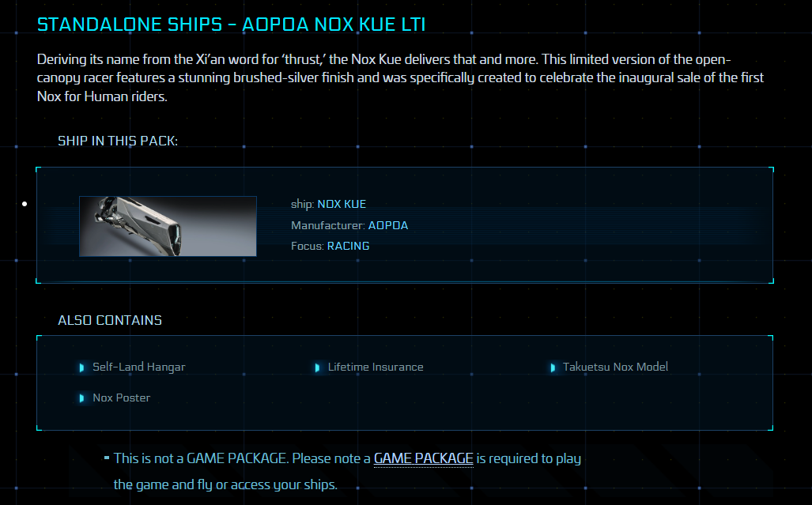
Task: Click dash marker before 'This is not a'
Action: 107,458
